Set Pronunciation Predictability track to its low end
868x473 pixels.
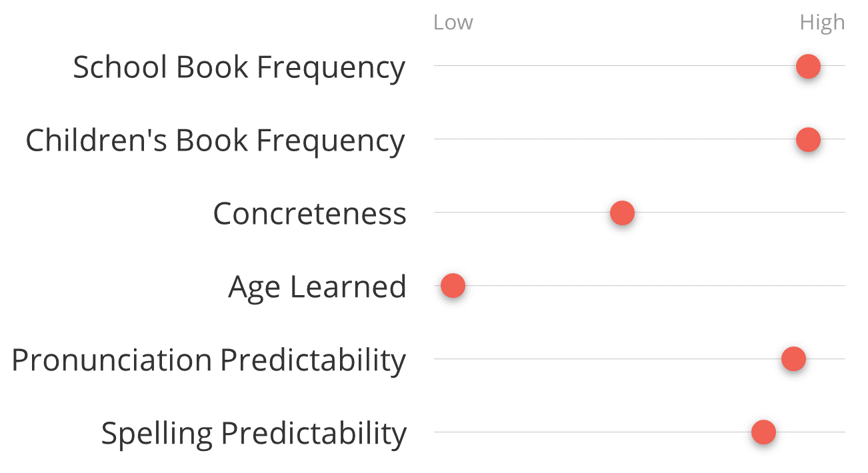tap(435, 359)
